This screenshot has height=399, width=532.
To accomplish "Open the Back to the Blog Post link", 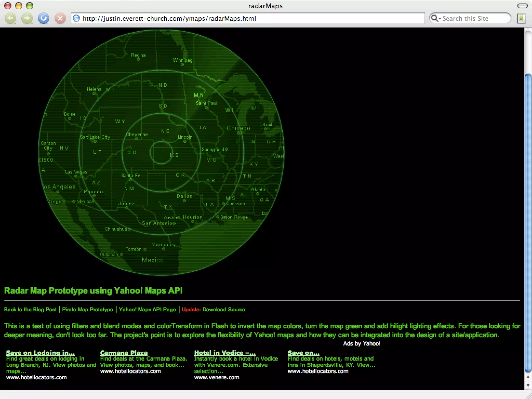I will pyautogui.click(x=30, y=309).
